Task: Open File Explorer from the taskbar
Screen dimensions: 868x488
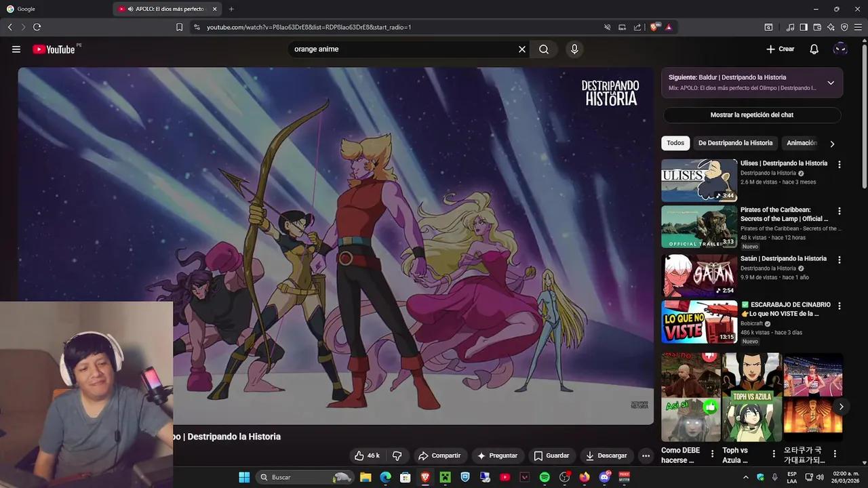Action: 366,477
